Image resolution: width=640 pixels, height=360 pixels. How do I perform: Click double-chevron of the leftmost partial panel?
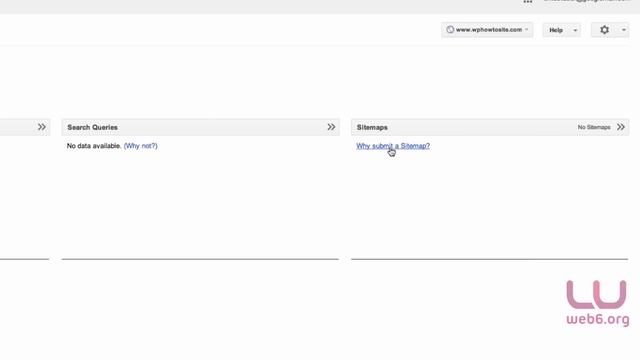tap(42, 127)
